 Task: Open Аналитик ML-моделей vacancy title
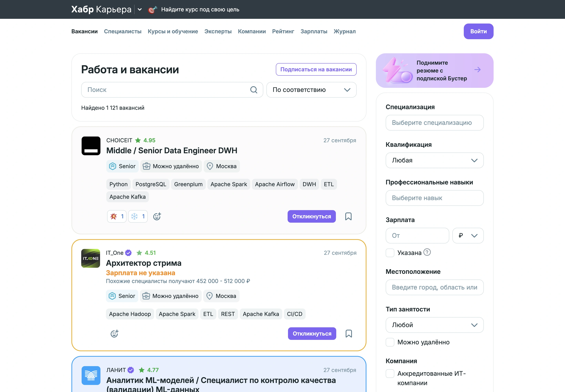click(x=221, y=384)
